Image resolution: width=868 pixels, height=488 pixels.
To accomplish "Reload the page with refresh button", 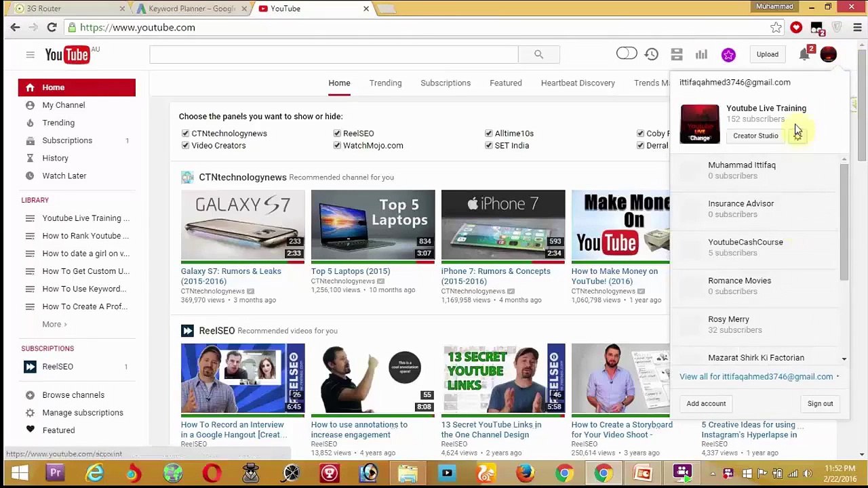I will pos(52,27).
